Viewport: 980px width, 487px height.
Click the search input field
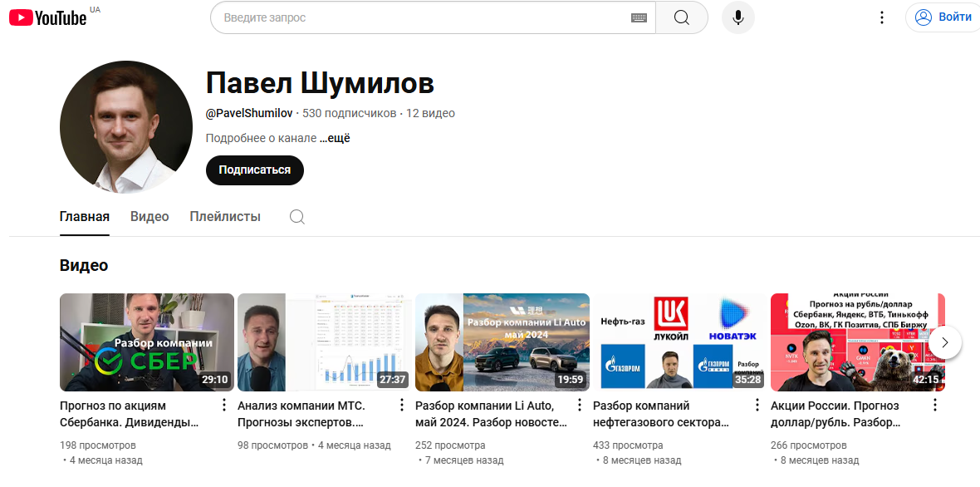(x=415, y=17)
